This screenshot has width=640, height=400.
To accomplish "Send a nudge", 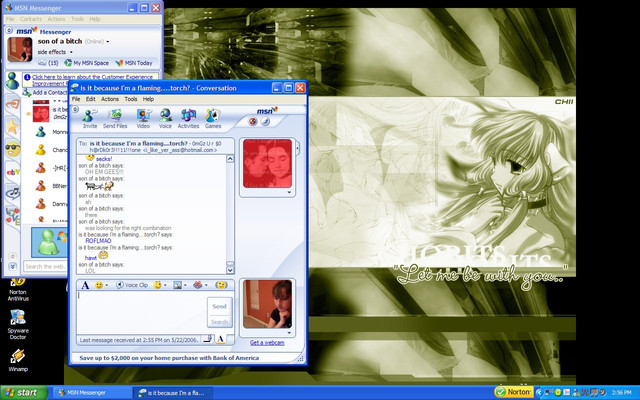I will pyautogui.click(x=221, y=285).
